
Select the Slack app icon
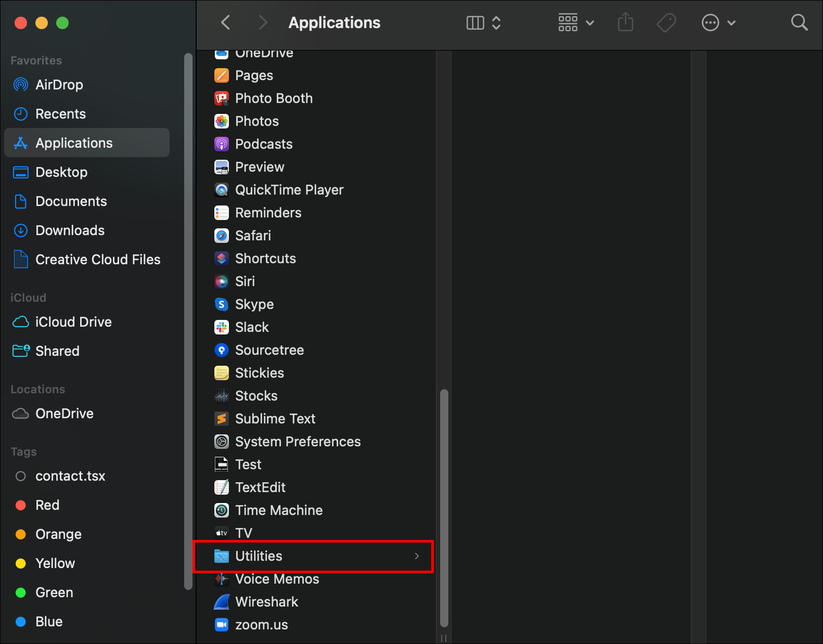(222, 327)
